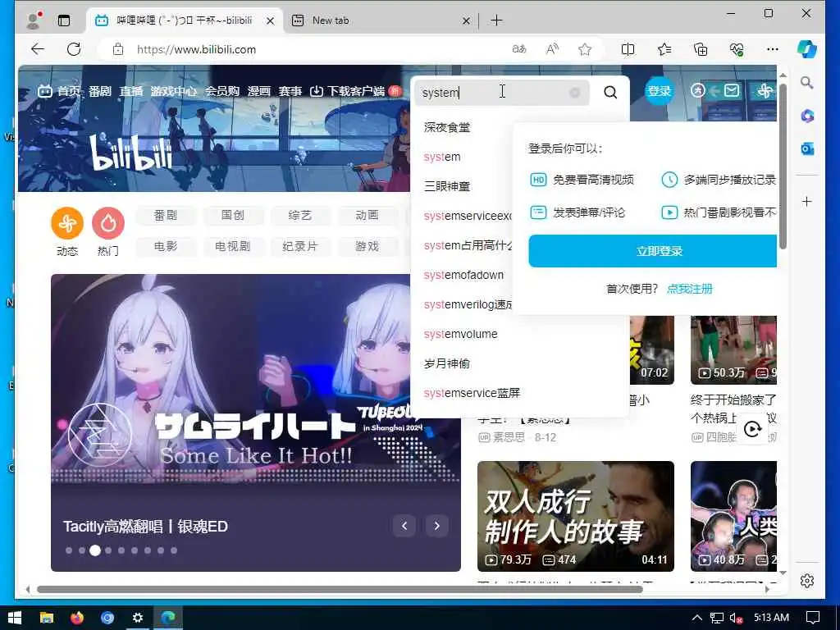Click the browser back arrow
This screenshot has width=840, height=630.
[x=38, y=49]
